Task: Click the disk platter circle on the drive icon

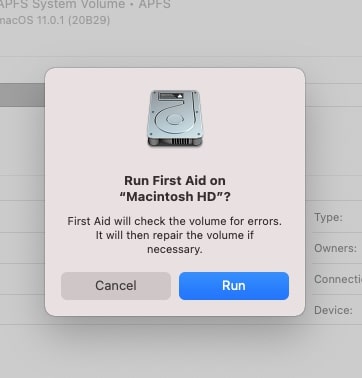Action: click(175, 119)
